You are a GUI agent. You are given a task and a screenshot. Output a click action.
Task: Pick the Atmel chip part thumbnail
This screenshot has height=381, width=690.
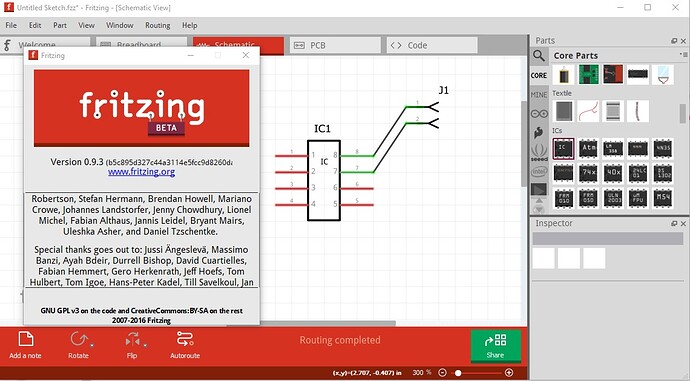coord(588,148)
